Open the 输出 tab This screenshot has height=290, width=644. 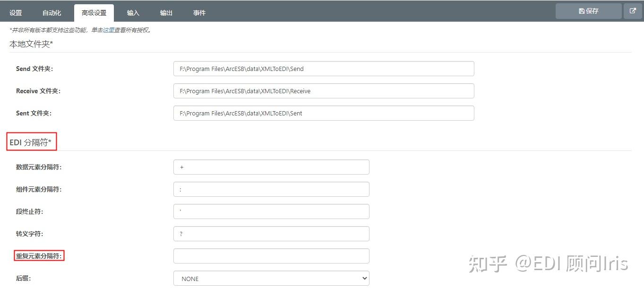click(166, 13)
